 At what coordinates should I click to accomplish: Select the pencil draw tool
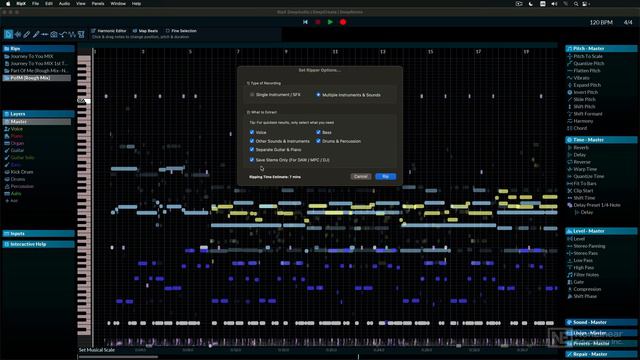[x=27, y=35]
